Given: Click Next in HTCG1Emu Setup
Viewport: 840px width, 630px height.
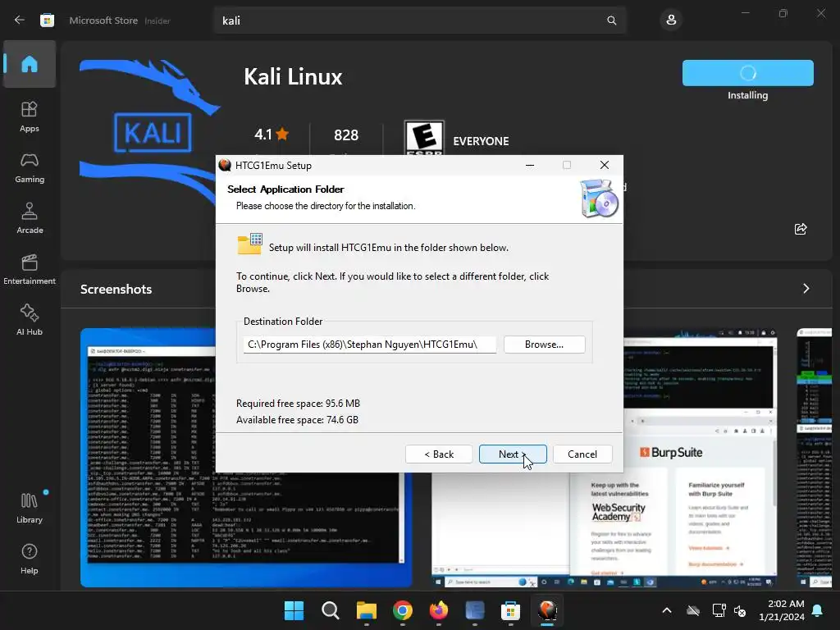Looking at the screenshot, I should (513, 454).
